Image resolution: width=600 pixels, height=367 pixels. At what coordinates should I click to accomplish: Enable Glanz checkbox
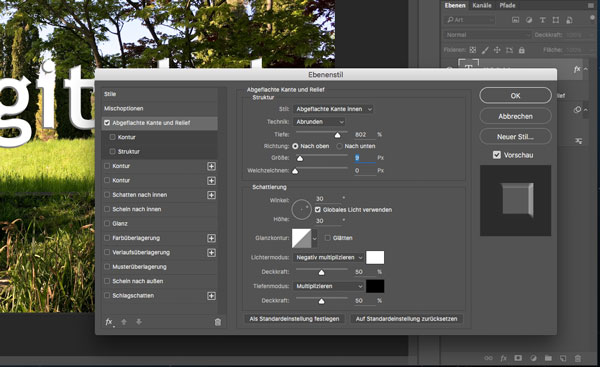pyautogui.click(x=107, y=223)
